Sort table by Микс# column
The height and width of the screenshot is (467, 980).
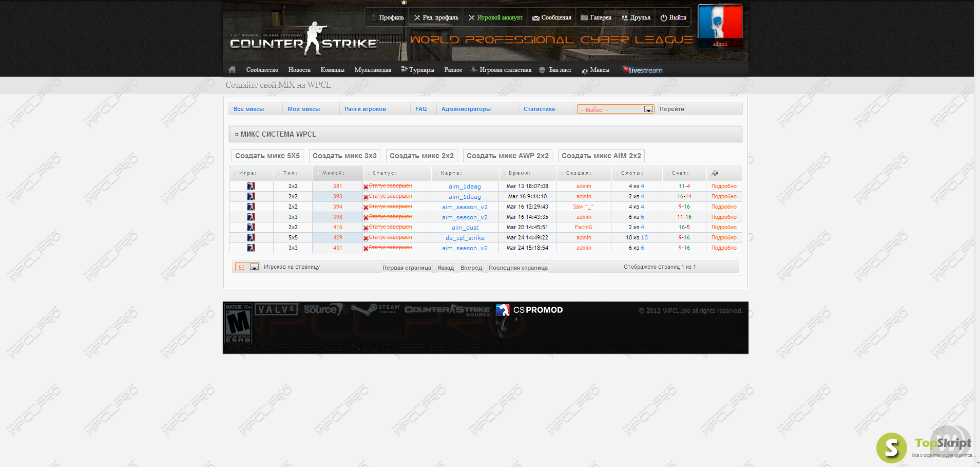pos(337,173)
